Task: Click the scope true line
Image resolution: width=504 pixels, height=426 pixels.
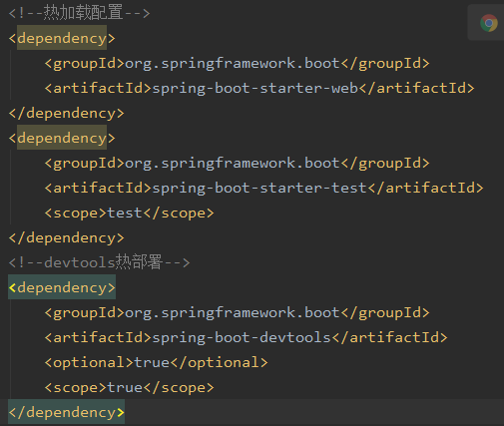Action: 129,387
